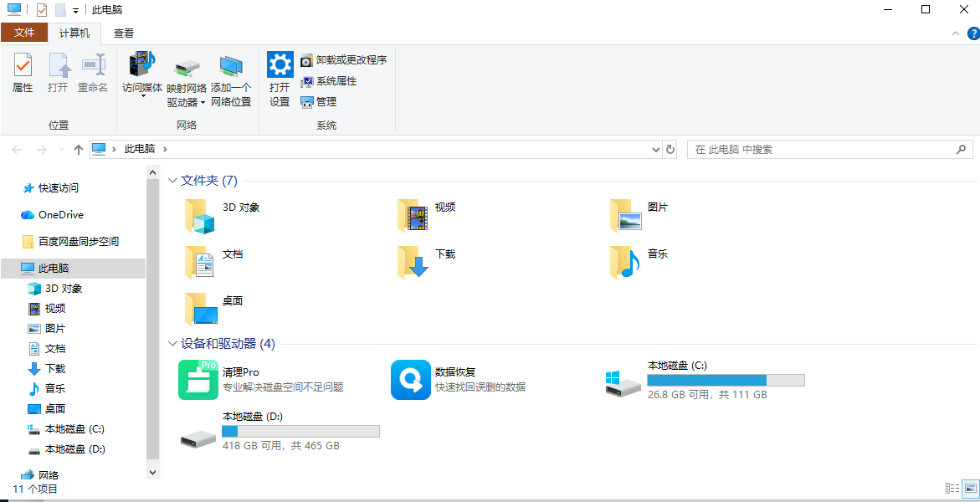Image resolution: width=980 pixels, height=502 pixels.
Task: Select 本地磁盘 (D:) drive in main pane
Action: 280,431
